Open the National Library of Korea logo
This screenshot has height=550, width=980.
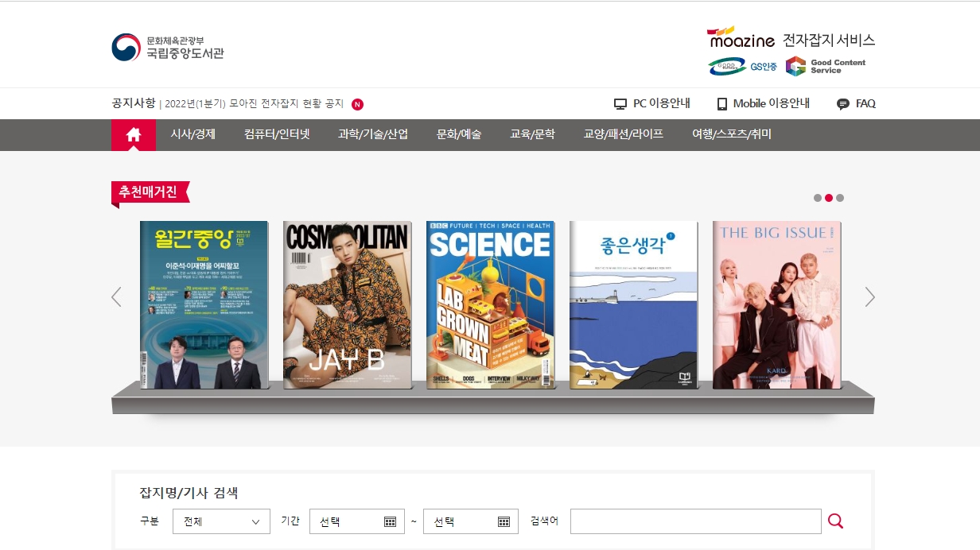tap(168, 48)
